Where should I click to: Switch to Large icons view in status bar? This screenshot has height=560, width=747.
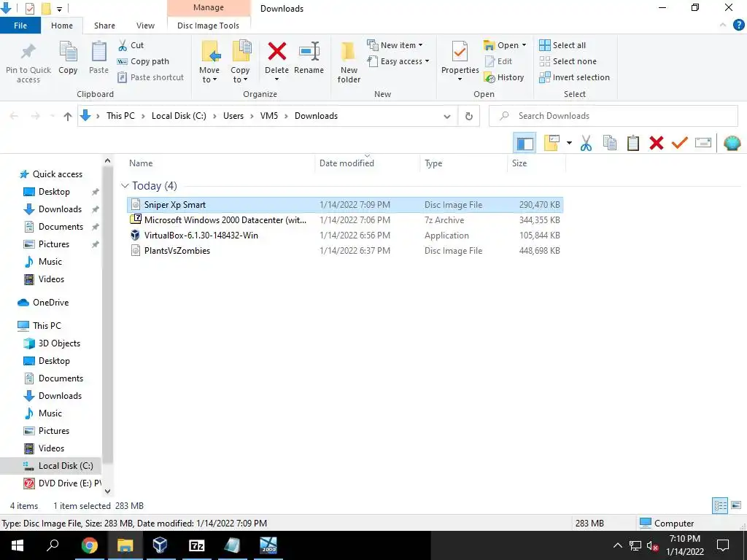click(736, 505)
